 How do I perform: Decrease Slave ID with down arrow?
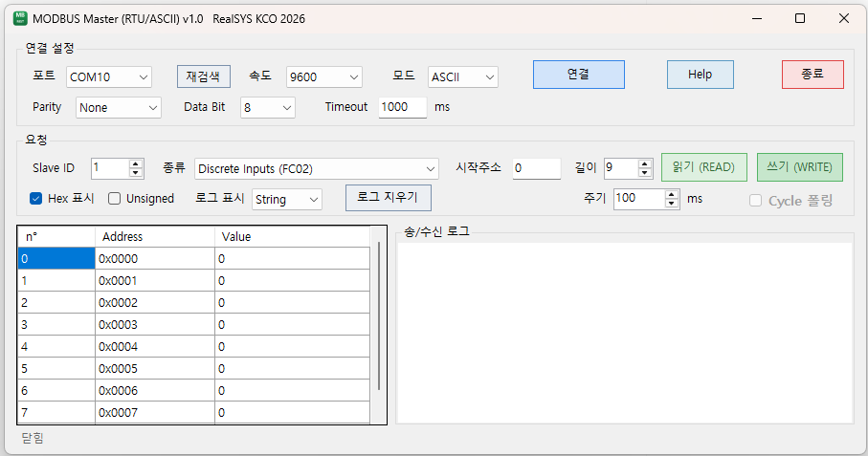(x=136, y=172)
